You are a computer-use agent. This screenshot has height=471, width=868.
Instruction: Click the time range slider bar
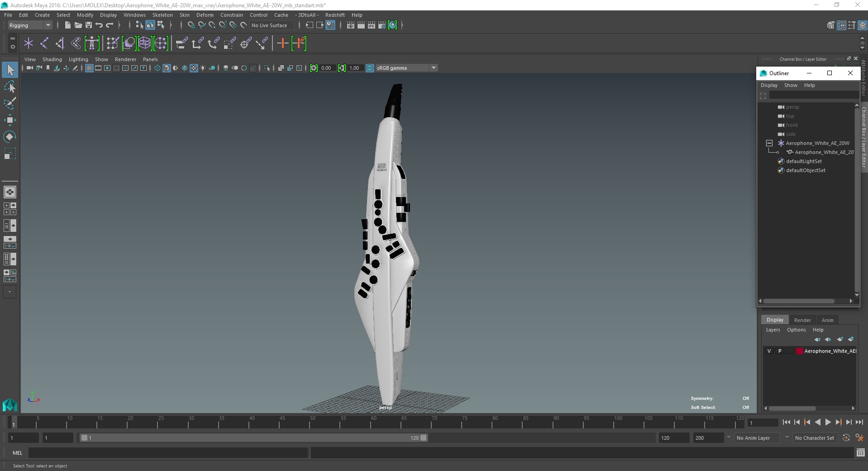(253, 438)
